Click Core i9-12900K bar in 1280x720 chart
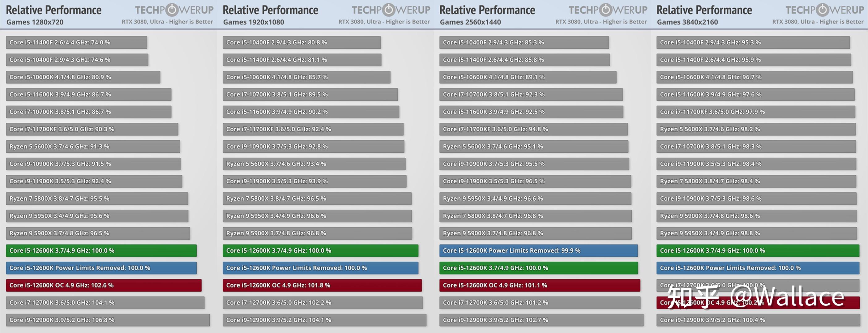The image size is (868, 333). pyautogui.click(x=108, y=320)
